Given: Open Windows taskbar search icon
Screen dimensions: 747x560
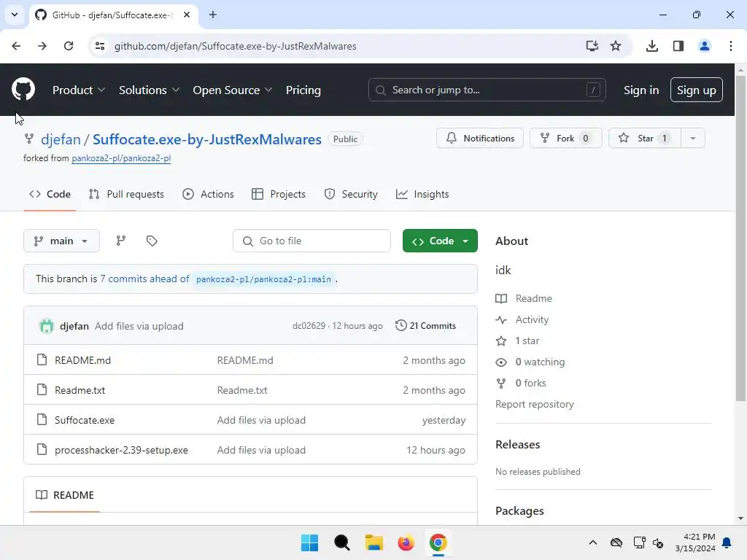Looking at the screenshot, I should pos(341,542).
